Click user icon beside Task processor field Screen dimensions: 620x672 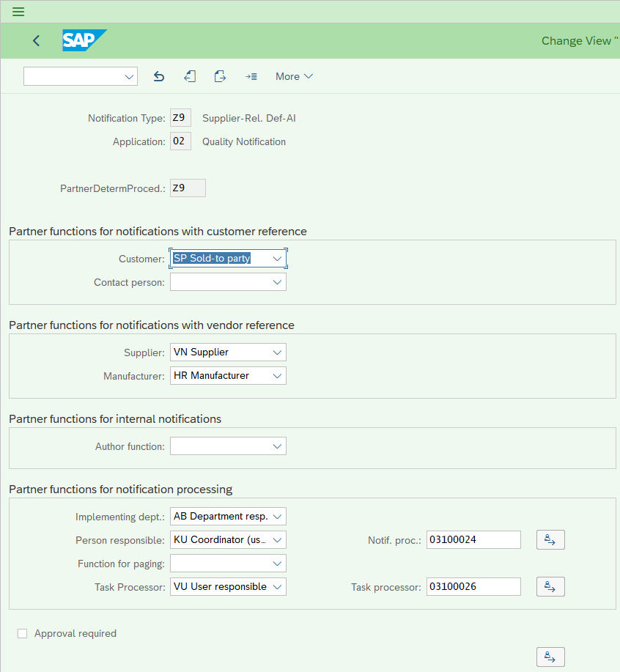(x=550, y=586)
